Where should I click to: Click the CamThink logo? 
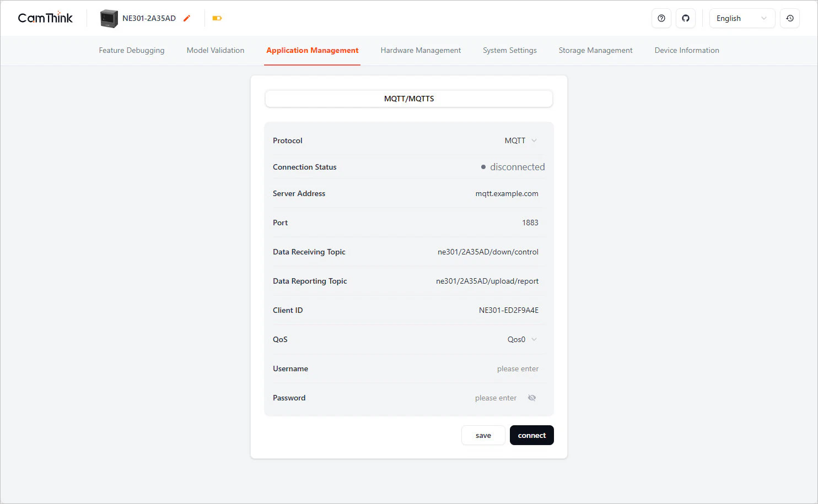tap(45, 18)
